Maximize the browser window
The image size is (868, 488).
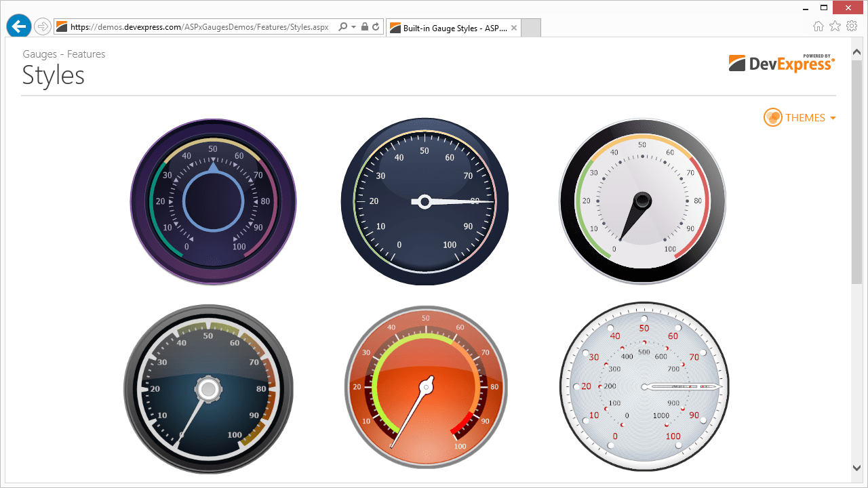tap(824, 7)
